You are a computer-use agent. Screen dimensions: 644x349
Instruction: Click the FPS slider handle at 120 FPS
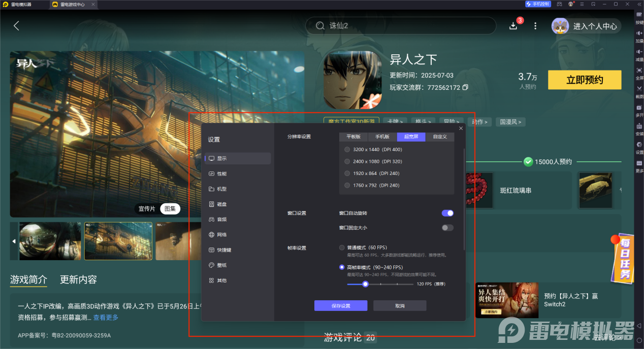[365, 284]
